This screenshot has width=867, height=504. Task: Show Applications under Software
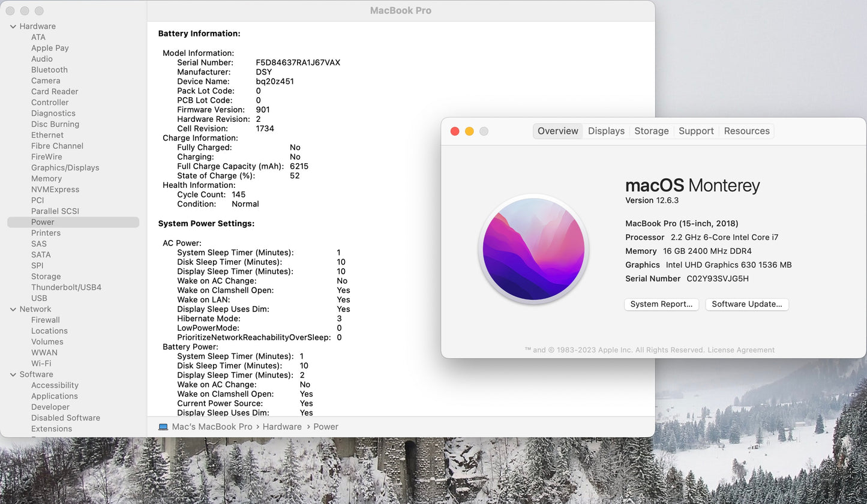coord(55,396)
